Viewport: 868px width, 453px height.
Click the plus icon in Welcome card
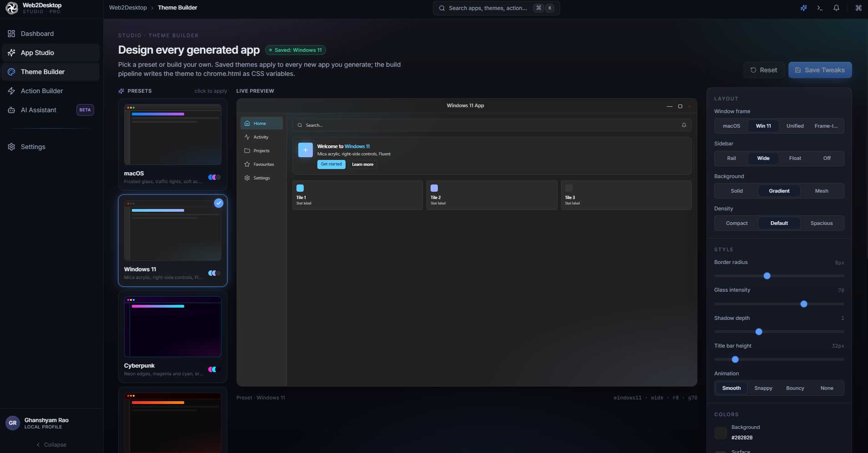coord(306,150)
